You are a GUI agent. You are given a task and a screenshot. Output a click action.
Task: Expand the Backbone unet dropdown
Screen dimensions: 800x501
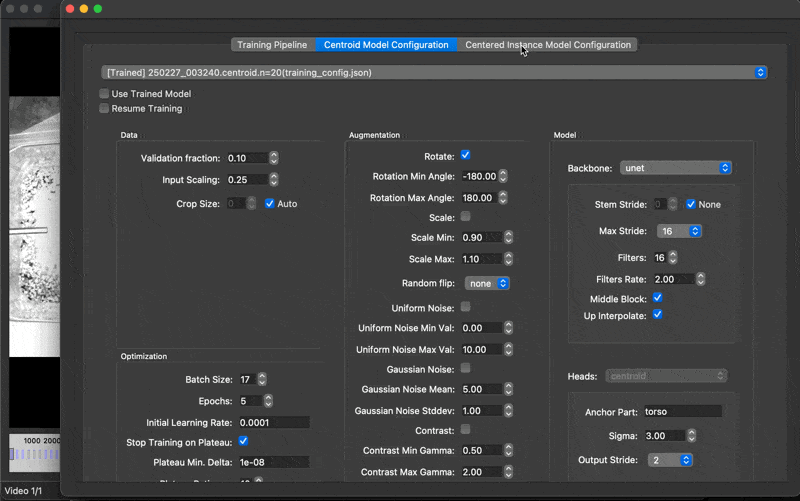(676, 168)
